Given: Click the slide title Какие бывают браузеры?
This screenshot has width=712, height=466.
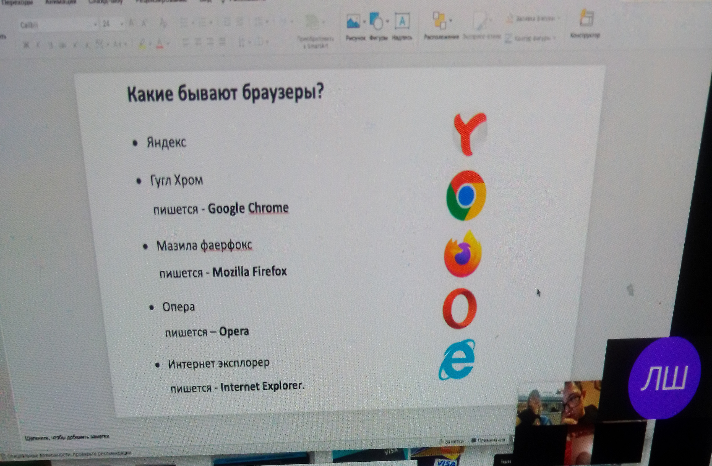Looking at the screenshot, I should coord(225,95).
